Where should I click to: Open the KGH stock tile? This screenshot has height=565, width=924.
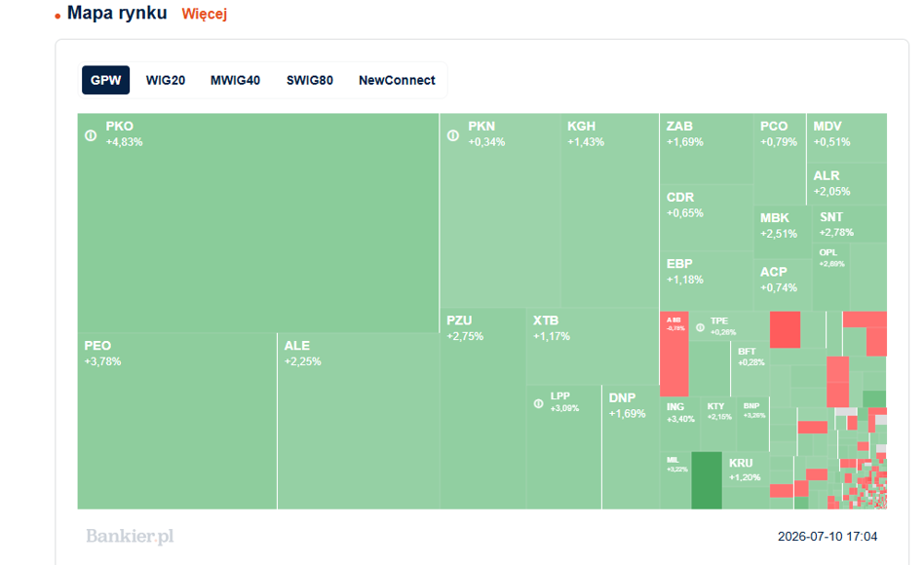point(609,210)
